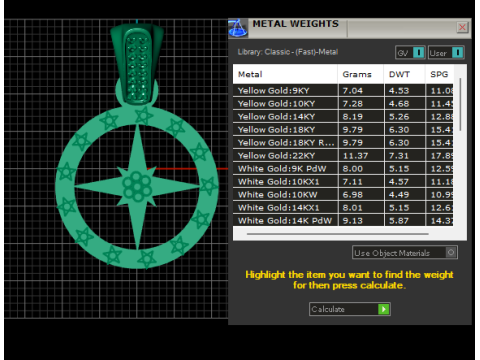Click the pendant bail in the viewport

tap(137, 63)
